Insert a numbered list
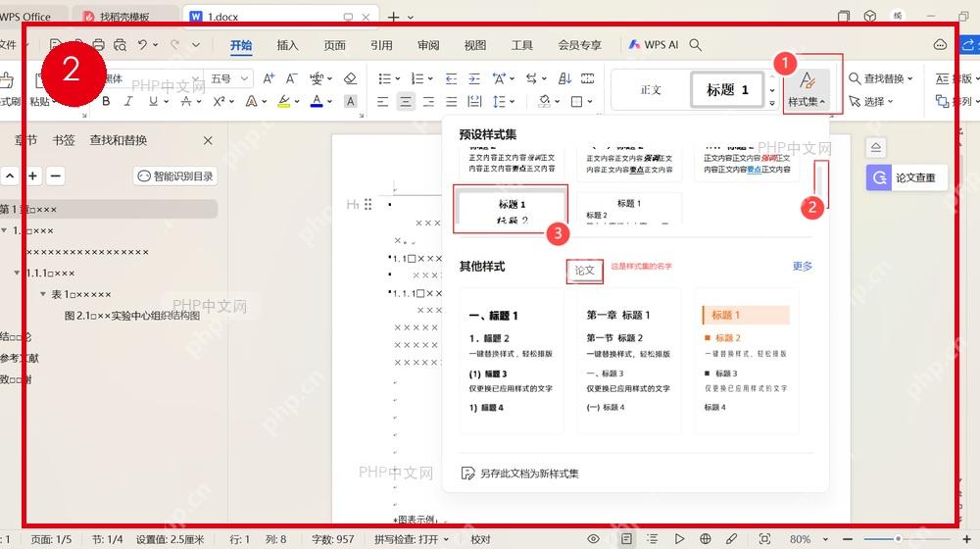The width and height of the screenshot is (980, 549). pyautogui.click(x=417, y=78)
